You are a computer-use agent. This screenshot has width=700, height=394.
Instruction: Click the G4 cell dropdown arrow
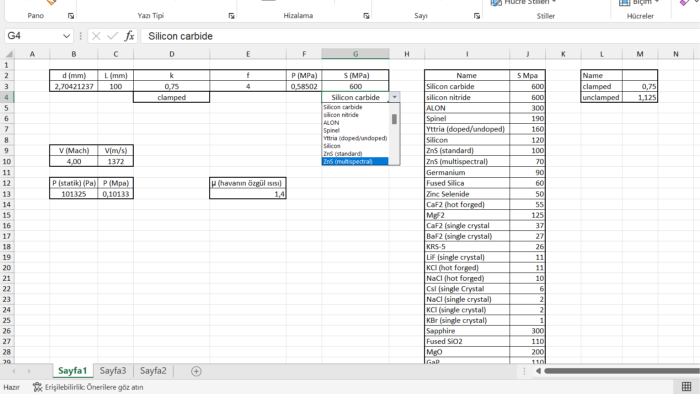394,97
